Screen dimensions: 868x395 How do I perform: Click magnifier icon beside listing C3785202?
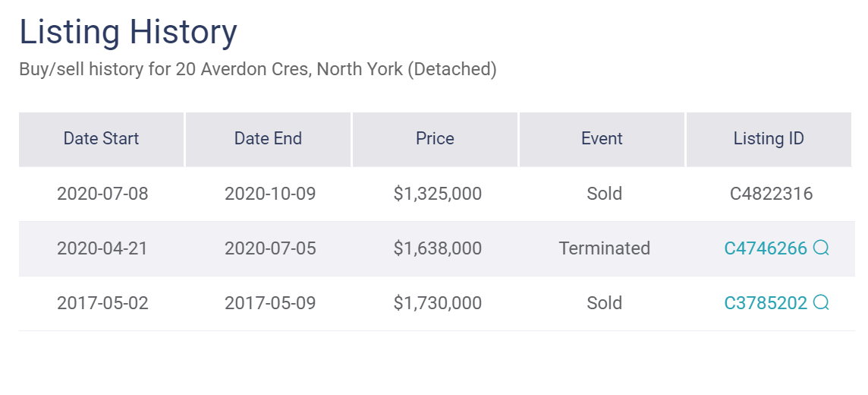pyautogui.click(x=821, y=302)
